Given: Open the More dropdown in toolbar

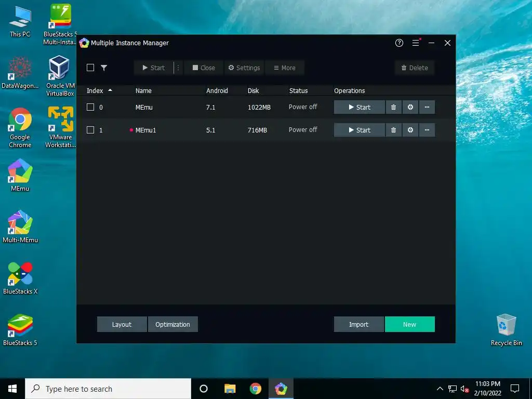Looking at the screenshot, I should pyautogui.click(x=284, y=68).
